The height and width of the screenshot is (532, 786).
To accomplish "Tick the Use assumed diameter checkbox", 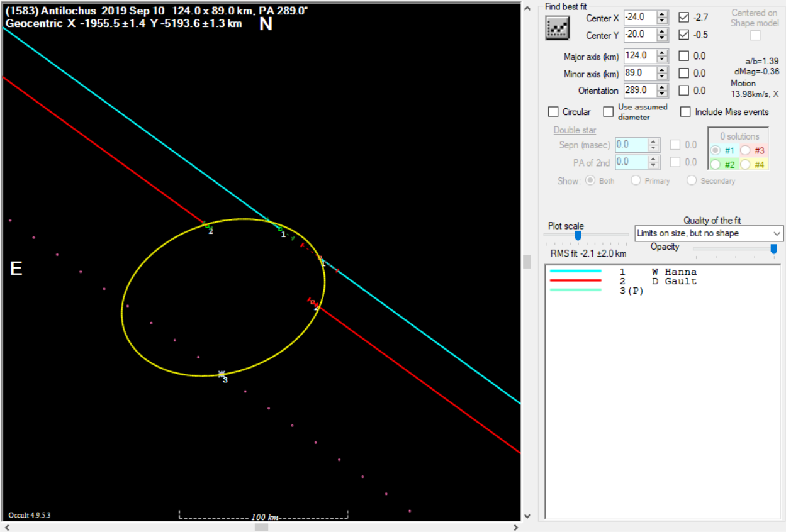I will [x=608, y=112].
